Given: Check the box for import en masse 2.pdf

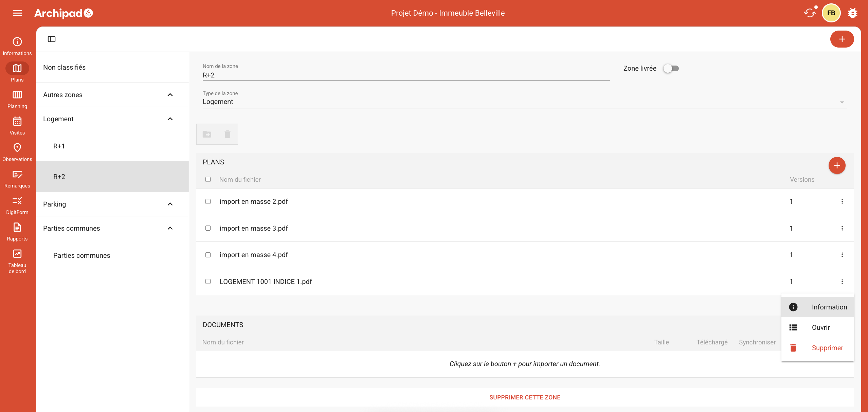Looking at the screenshot, I should tap(208, 201).
